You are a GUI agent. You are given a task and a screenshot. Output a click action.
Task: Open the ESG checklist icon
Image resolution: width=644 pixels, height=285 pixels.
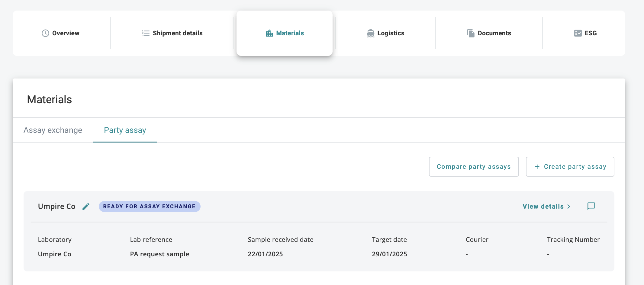[x=578, y=33]
